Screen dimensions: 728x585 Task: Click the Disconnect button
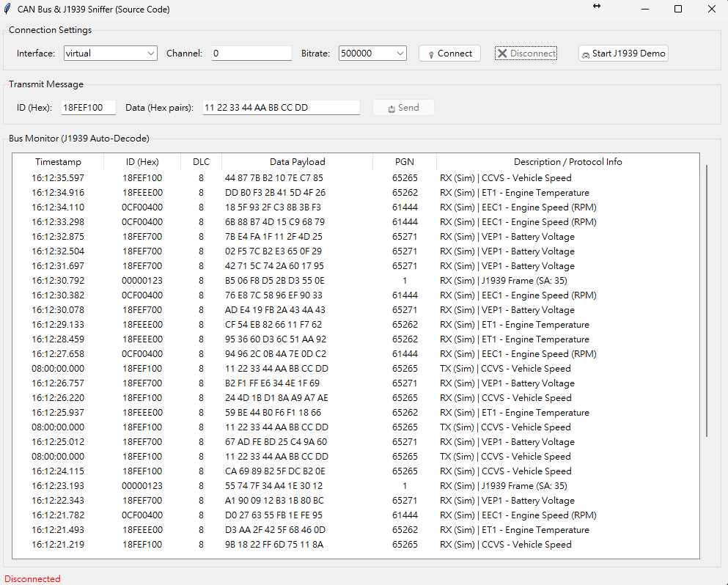526,54
